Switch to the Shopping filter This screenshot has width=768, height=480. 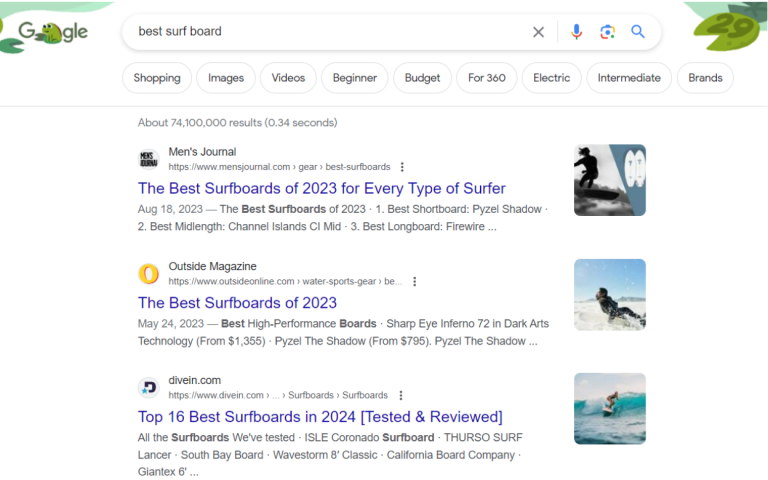coord(157,78)
